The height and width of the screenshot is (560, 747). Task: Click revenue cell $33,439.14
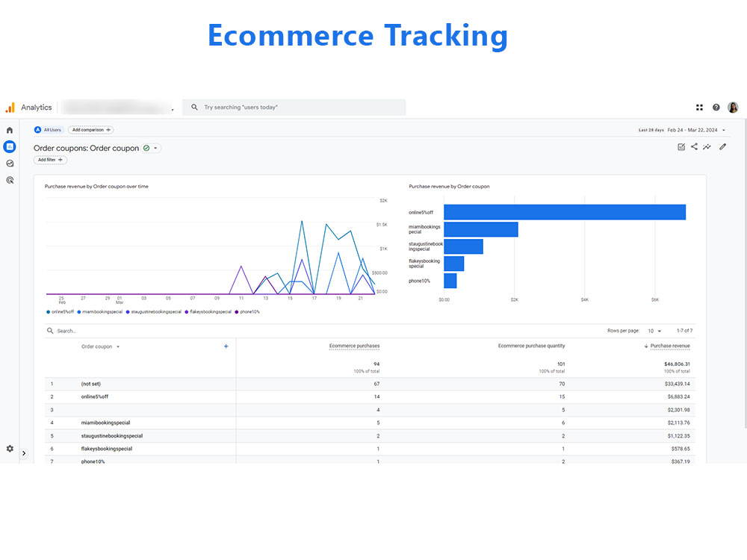coord(677,384)
